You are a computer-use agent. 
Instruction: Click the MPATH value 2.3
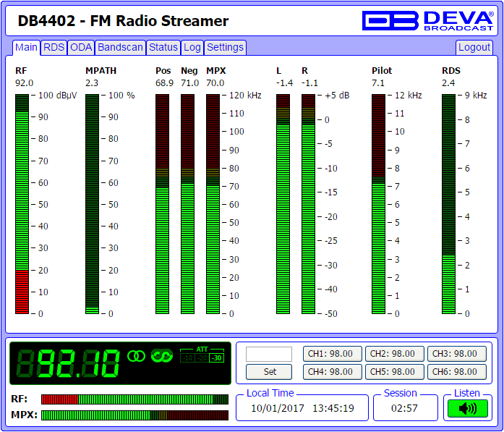point(92,83)
